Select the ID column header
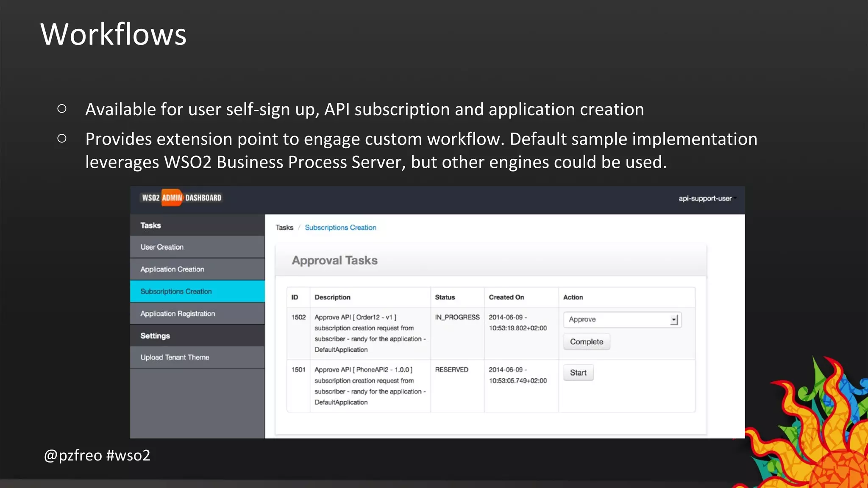868x488 pixels. coord(298,297)
